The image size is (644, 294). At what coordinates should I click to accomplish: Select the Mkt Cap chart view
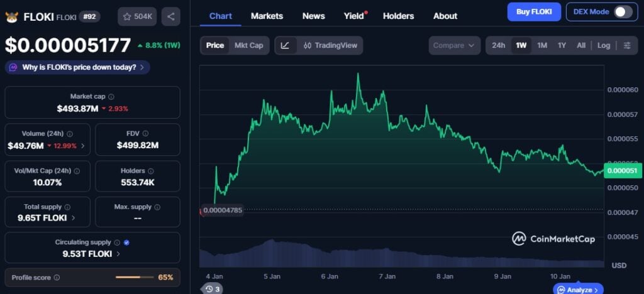point(248,45)
